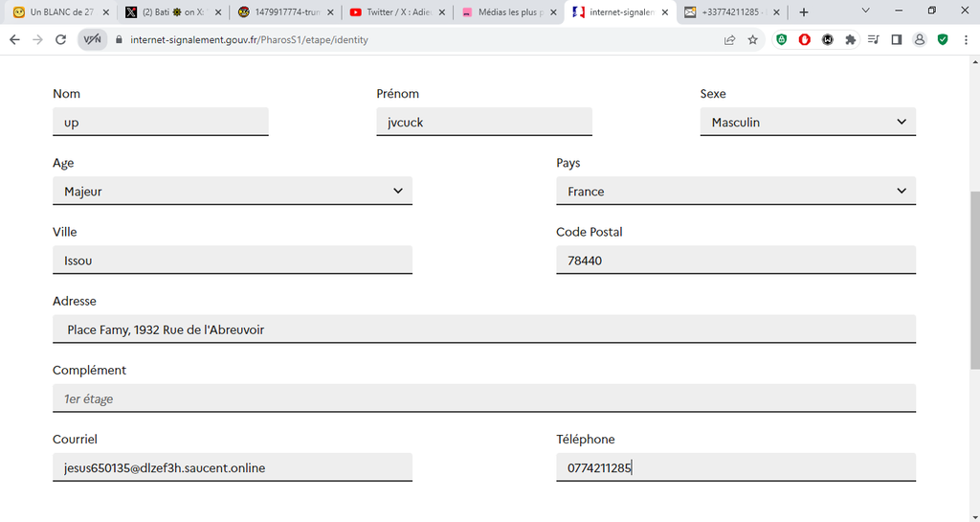
Task: Click the 'Adresse' field label
Action: [x=75, y=302]
